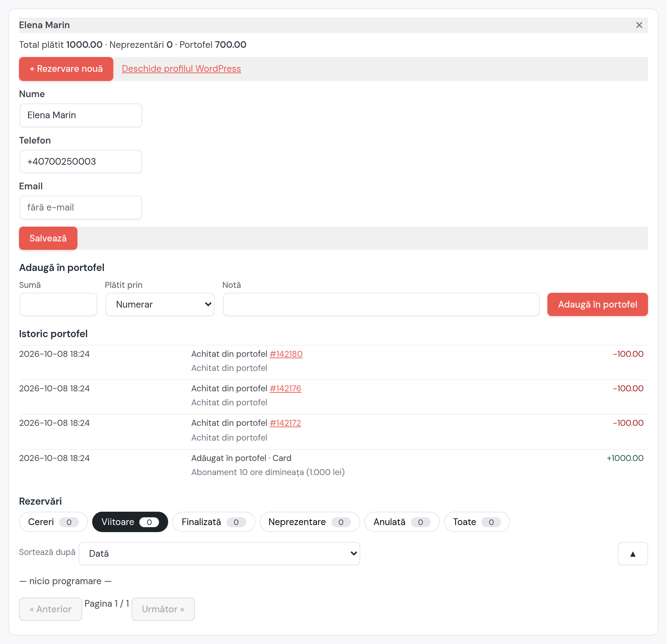
Task: Focus the Telefon input field
Action: 81,162
